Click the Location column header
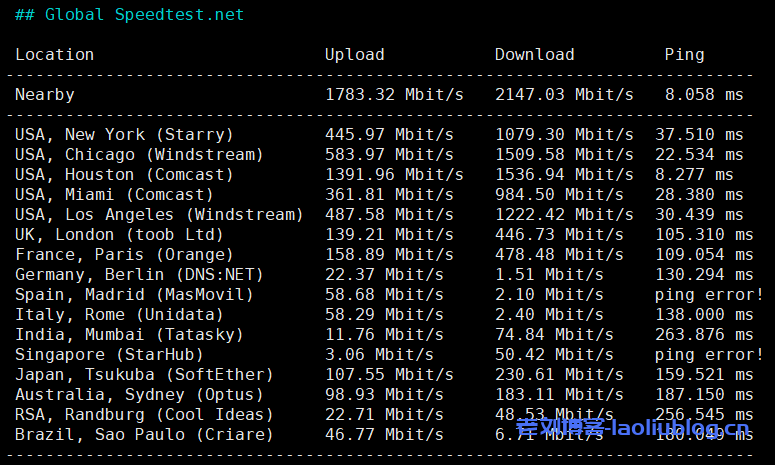This screenshot has width=775, height=465. tap(54, 55)
